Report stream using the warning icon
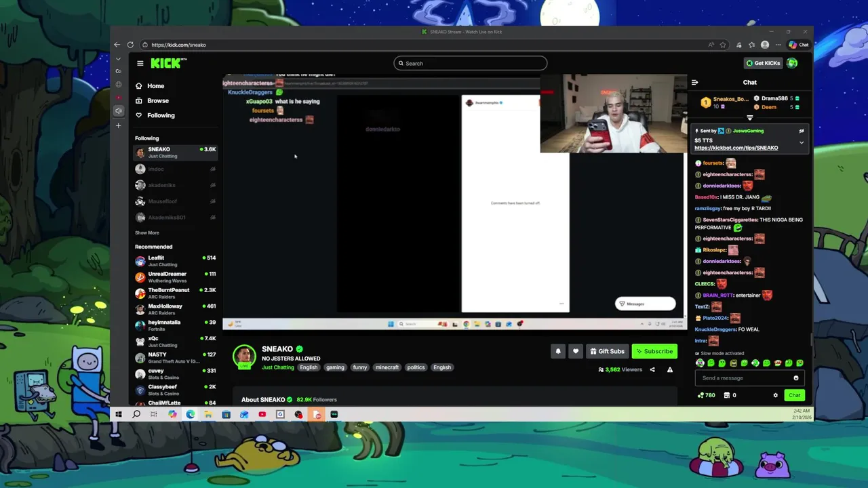 (670, 369)
